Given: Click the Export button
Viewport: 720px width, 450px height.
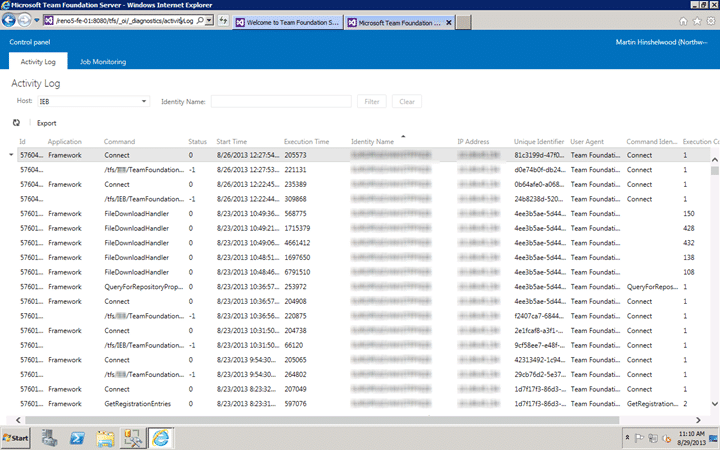Looking at the screenshot, I should tap(47, 123).
